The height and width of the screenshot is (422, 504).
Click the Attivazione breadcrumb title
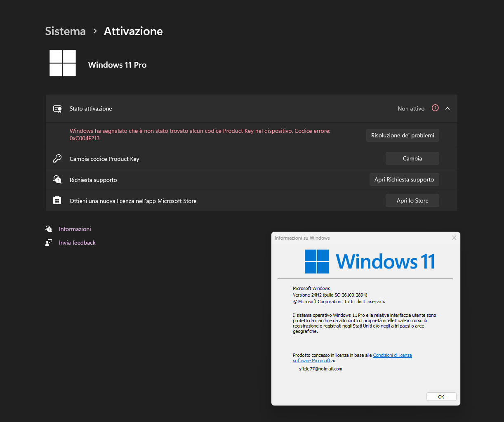pyautogui.click(x=133, y=31)
